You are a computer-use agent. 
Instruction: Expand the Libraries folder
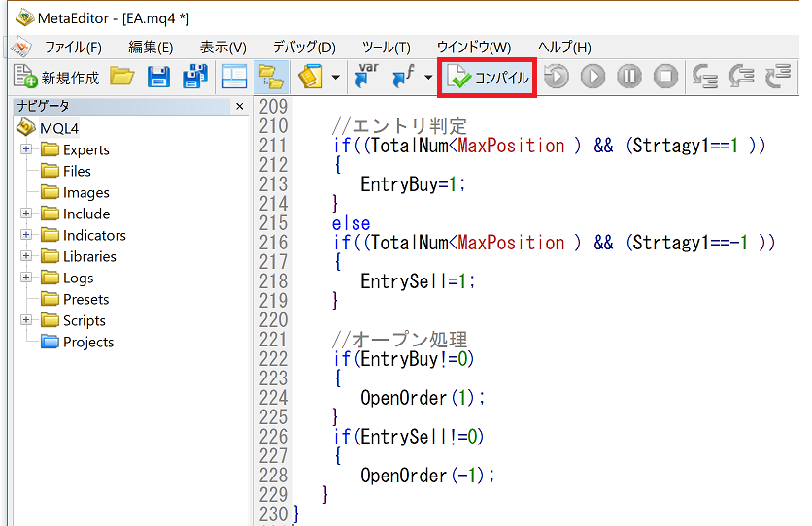click(x=26, y=256)
